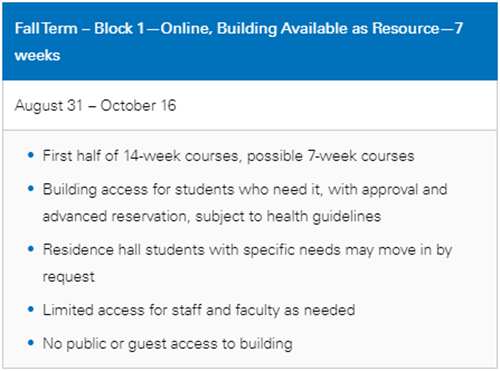Click 'Fall Term' at the header start
Image resolution: width=500 pixels, height=371 pixels.
[x=46, y=28]
